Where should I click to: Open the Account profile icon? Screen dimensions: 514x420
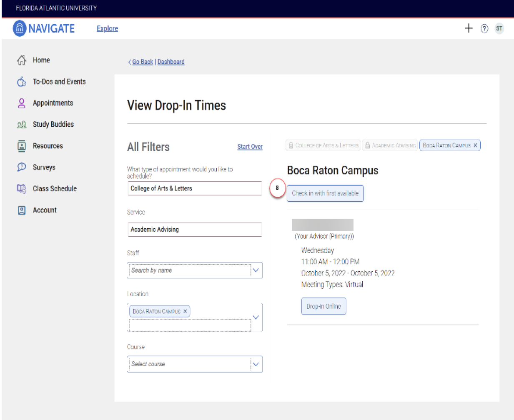click(22, 210)
